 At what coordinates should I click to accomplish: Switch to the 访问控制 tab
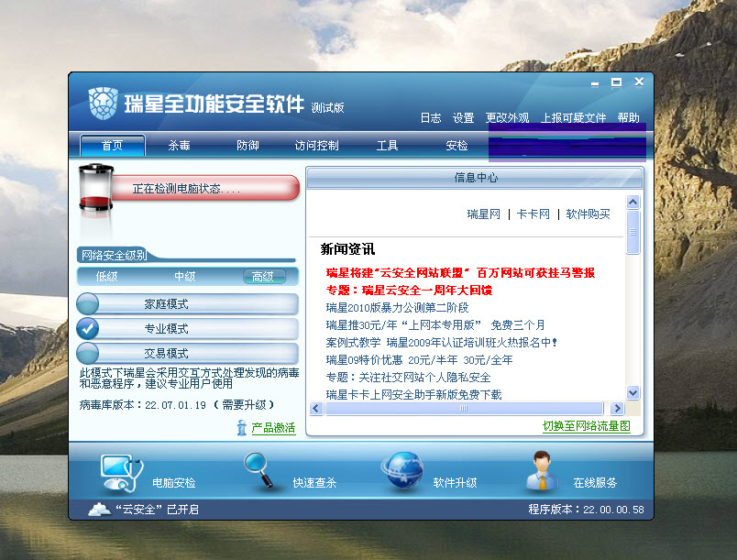point(317,146)
